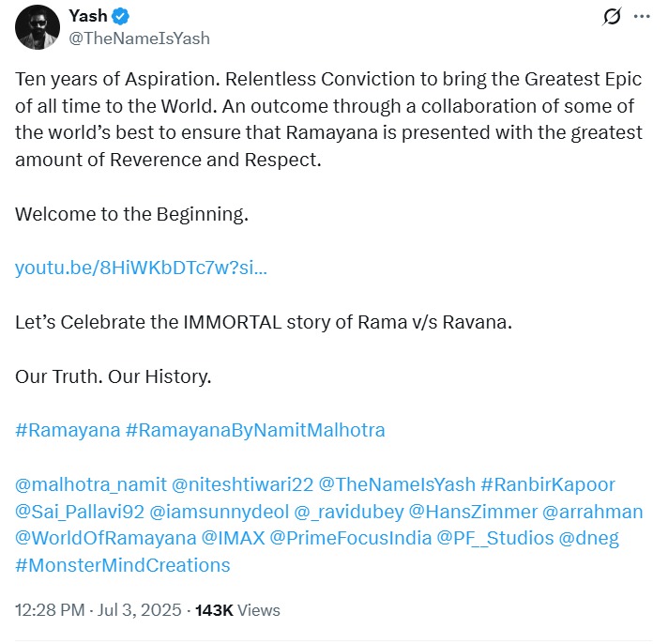
Task: Click the Yash display name
Action: pyautogui.click(x=87, y=17)
